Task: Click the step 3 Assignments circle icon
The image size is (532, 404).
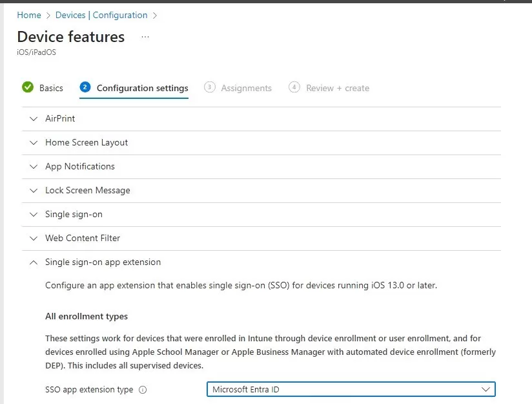Action: tap(209, 87)
